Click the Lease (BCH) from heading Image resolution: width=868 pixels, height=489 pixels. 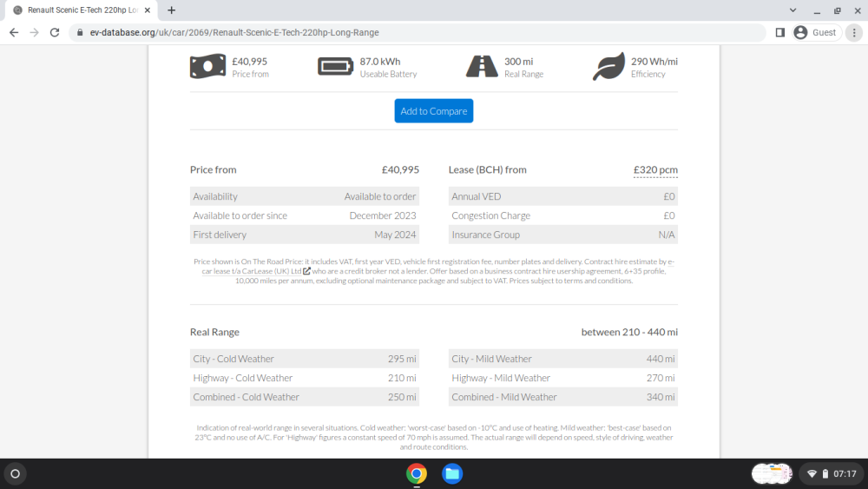pos(487,169)
